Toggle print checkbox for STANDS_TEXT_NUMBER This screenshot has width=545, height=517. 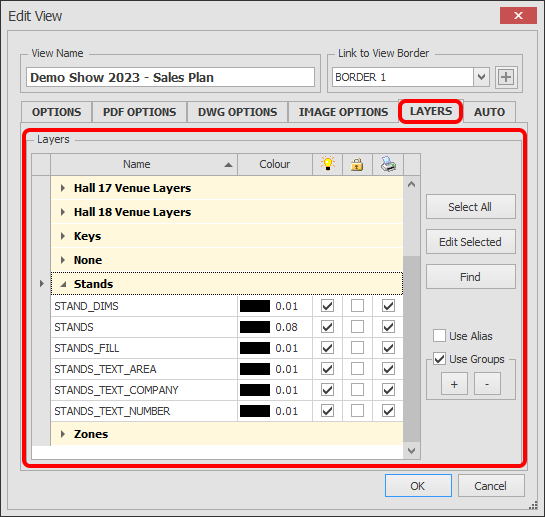click(x=388, y=411)
